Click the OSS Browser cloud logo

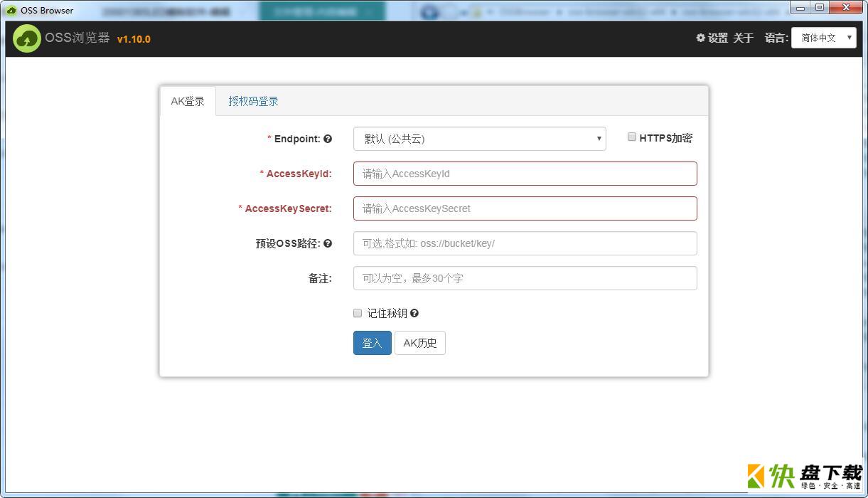point(27,38)
